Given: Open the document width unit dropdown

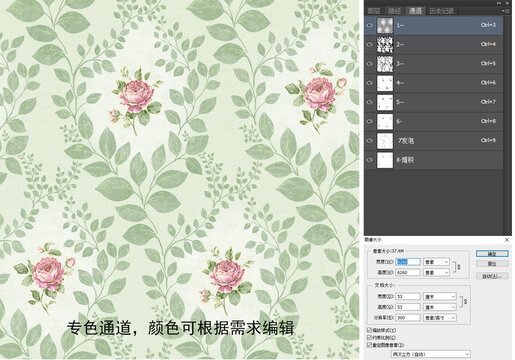Looking at the screenshot, I should [440, 296].
